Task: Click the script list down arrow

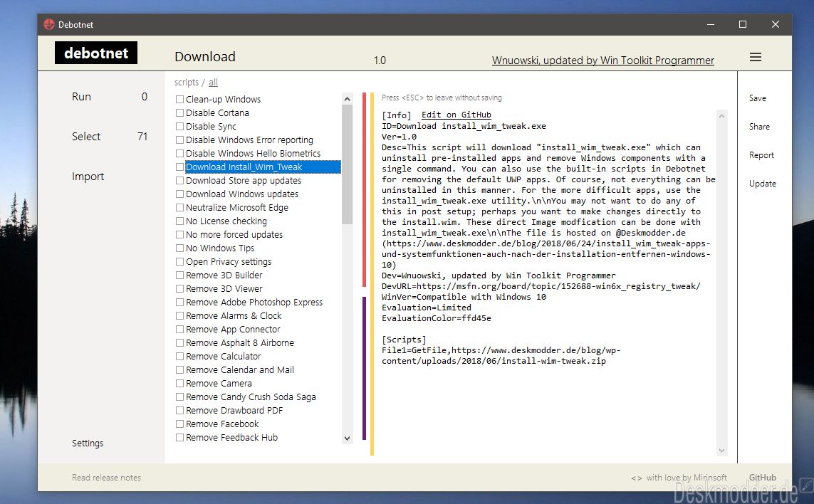Action: [x=348, y=438]
